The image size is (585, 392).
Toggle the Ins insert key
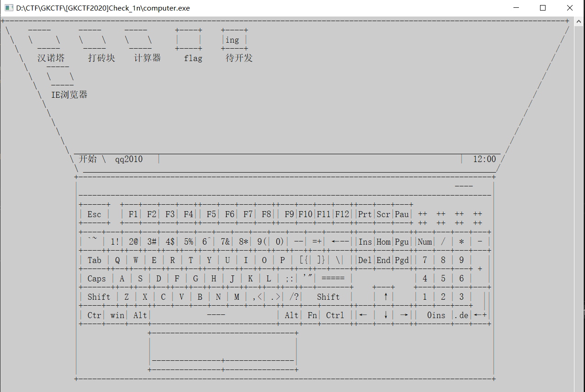(x=365, y=242)
